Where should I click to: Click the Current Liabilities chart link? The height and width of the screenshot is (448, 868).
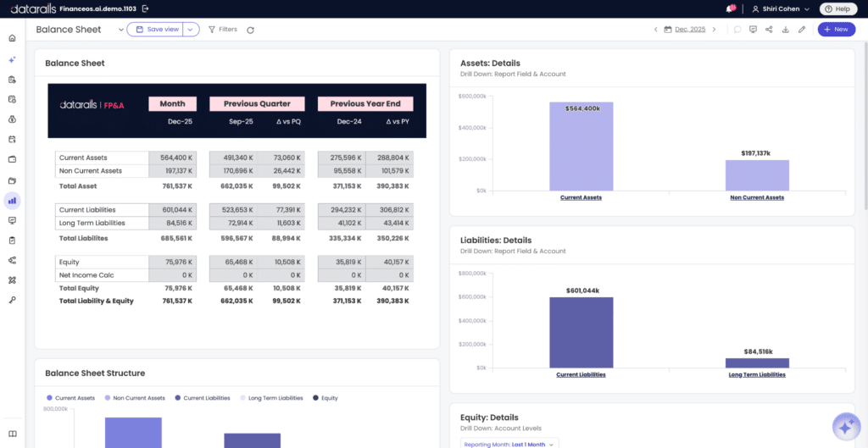coord(581,374)
